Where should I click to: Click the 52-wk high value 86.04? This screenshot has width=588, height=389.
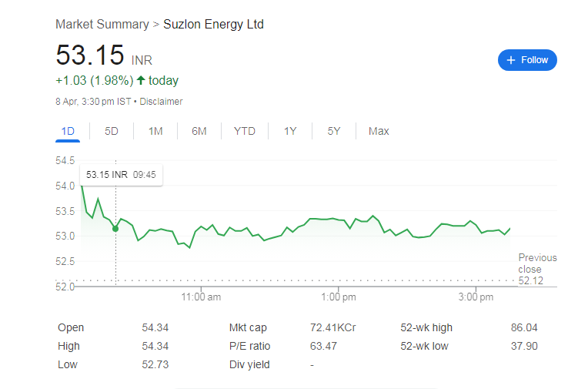[524, 327]
